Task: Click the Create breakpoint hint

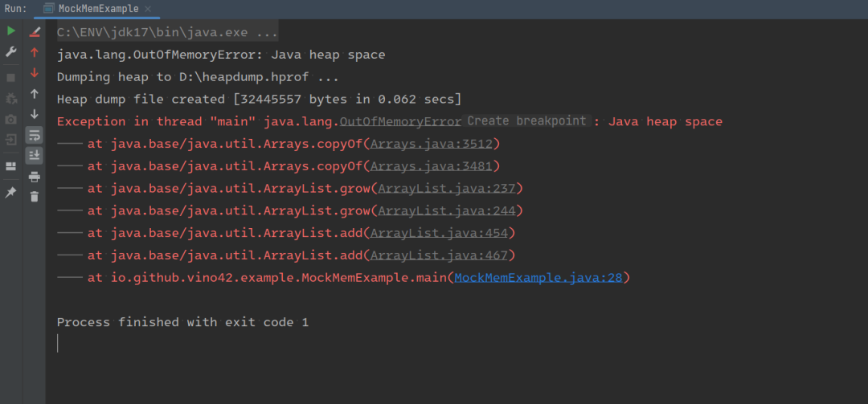Action: click(527, 121)
